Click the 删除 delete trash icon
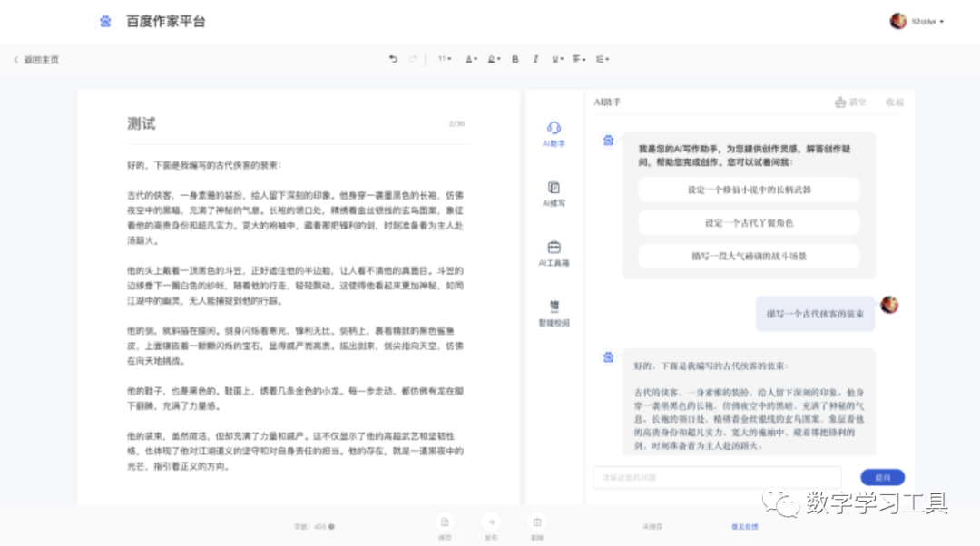The image size is (980, 546). click(x=537, y=524)
